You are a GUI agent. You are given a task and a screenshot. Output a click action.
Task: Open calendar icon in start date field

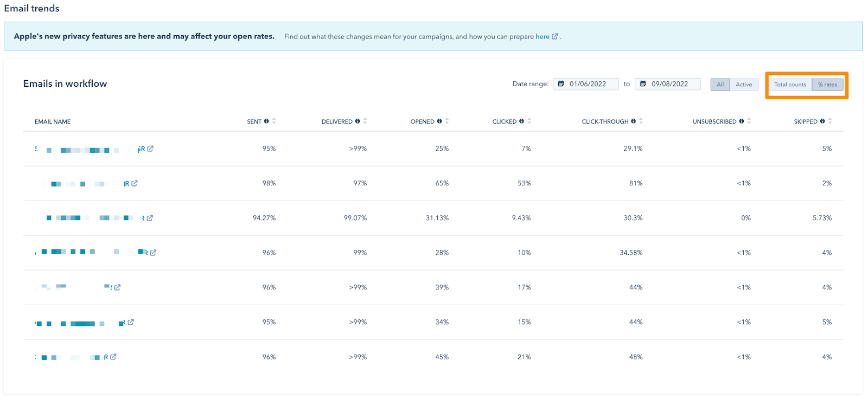pyautogui.click(x=561, y=84)
